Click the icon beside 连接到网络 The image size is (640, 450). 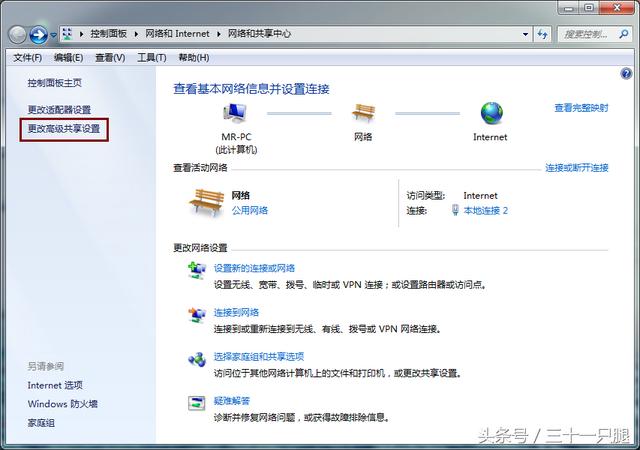[x=197, y=315]
